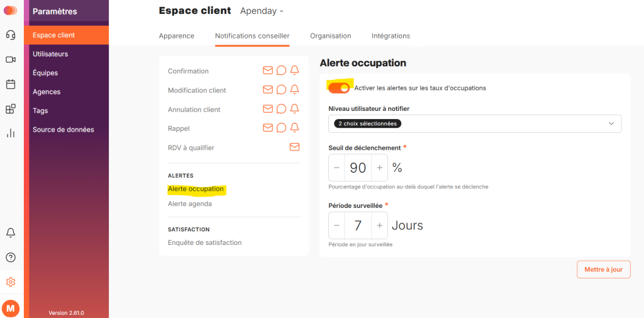Switch to the Organisation tab
Image resolution: width=644 pixels, height=318 pixels.
pos(331,36)
